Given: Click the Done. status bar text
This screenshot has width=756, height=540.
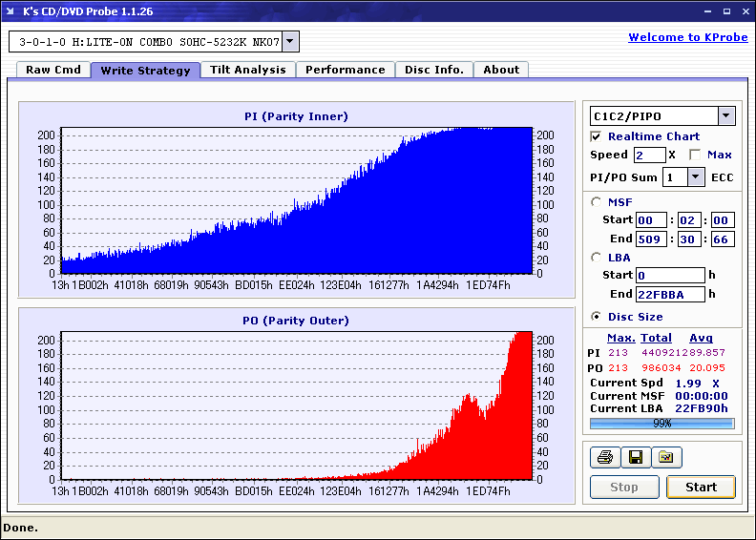Looking at the screenshot, I should (x=21, y=528).
